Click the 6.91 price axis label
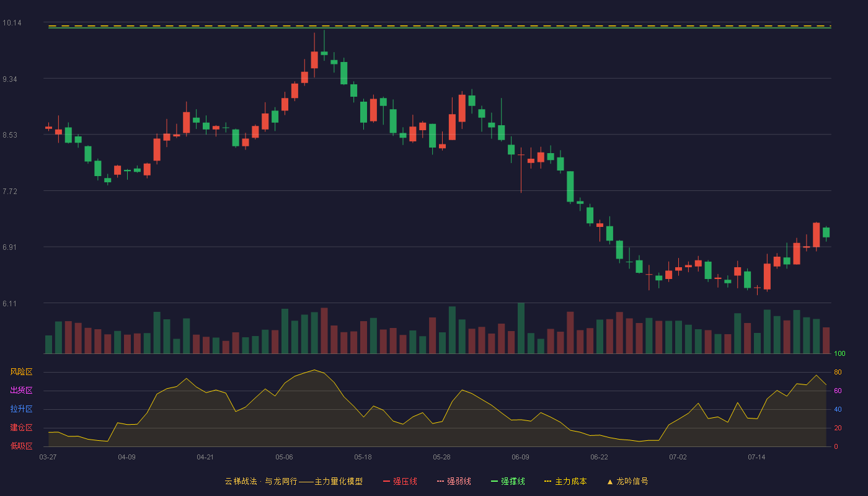868x496 pixels. (x=10, y=247)
